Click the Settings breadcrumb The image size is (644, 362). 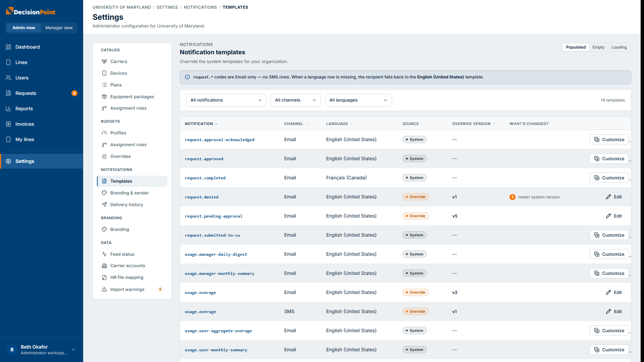click(167, 7)
